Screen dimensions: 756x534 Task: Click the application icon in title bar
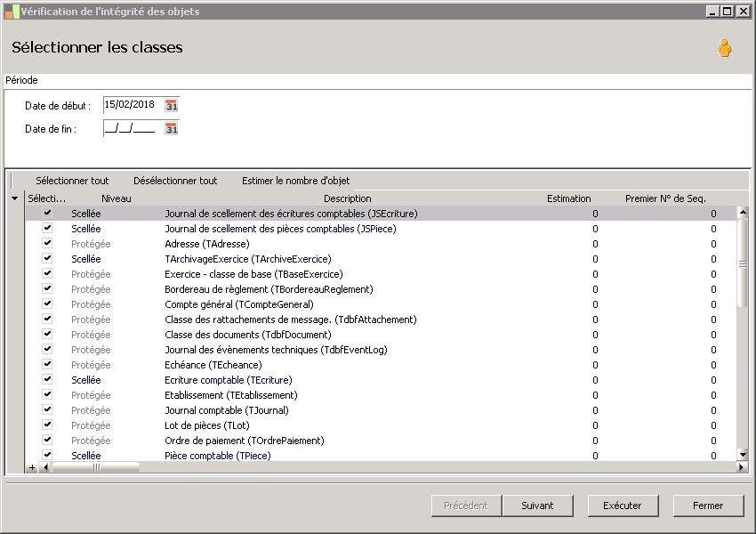point(12,12)
